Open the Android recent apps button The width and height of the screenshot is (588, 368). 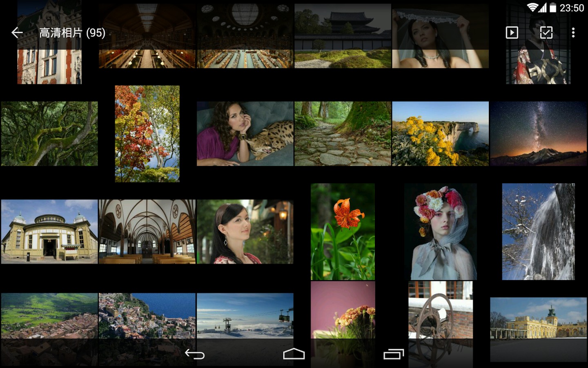point(393,354)
